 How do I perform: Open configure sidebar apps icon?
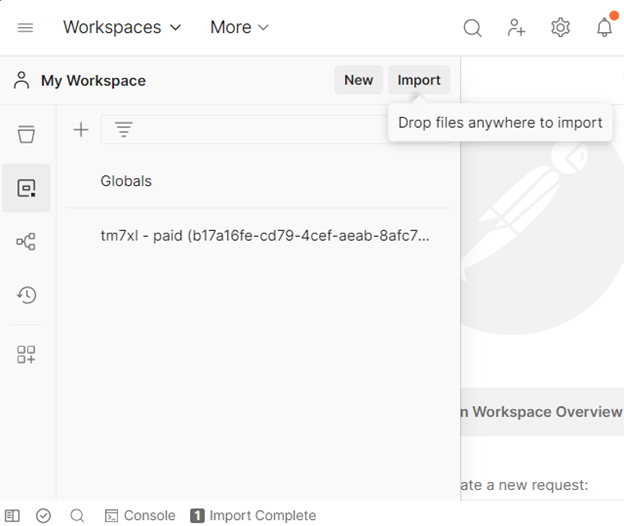pyautogui.click(x=26, y=354)
